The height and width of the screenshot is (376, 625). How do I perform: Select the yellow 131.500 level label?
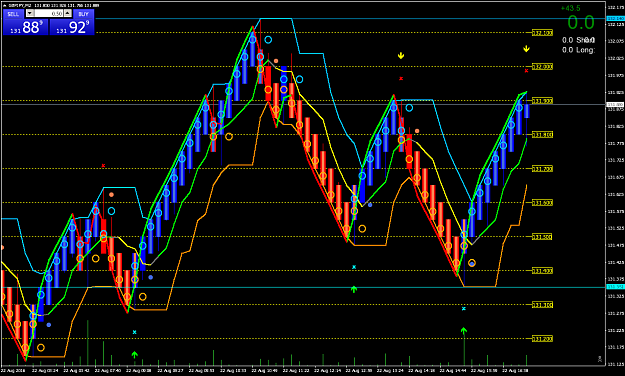(542, 237)
